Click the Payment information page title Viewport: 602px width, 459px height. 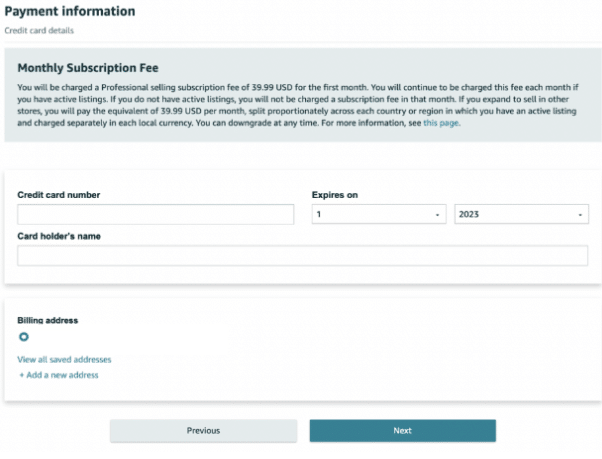[x=70, y=12]
